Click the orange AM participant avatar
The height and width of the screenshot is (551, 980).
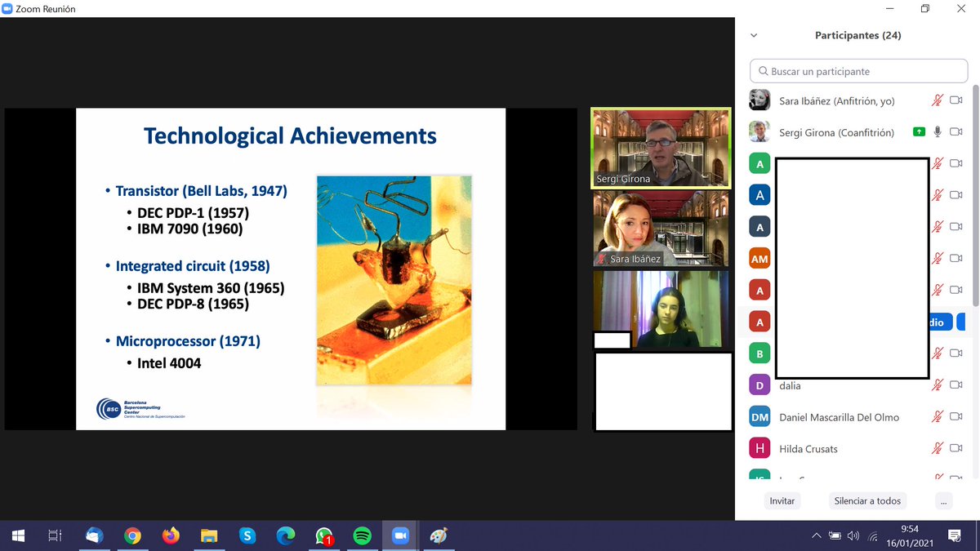[759, 259]
